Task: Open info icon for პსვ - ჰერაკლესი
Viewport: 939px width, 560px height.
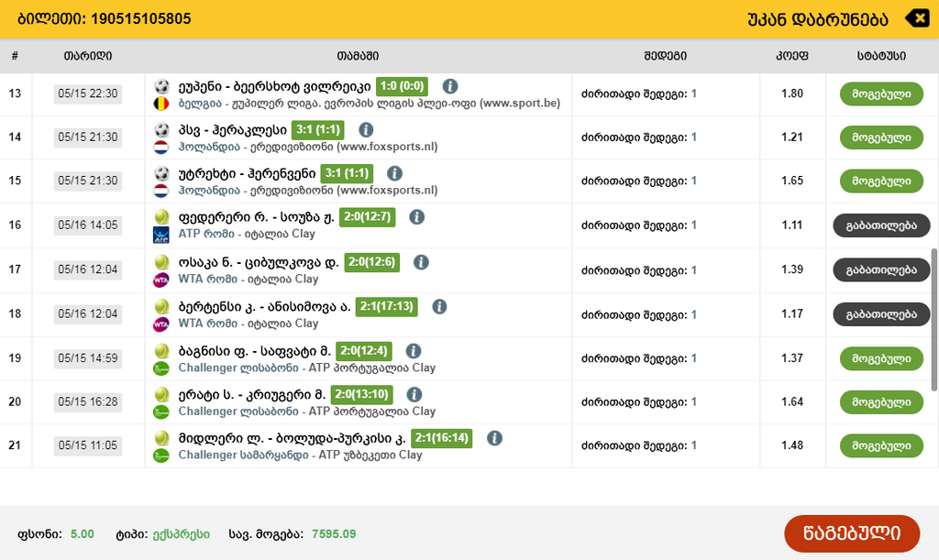Action: [x=366, y=130]
